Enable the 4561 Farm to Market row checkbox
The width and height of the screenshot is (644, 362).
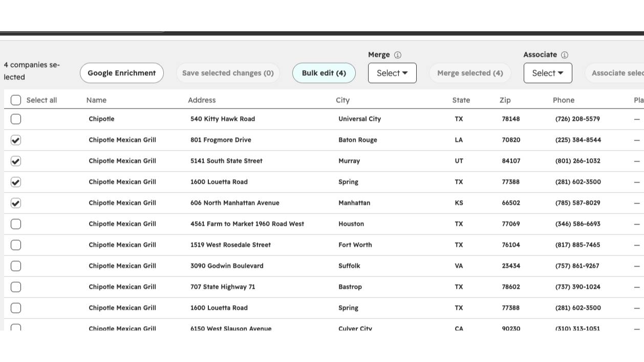[x=16, y=224]
